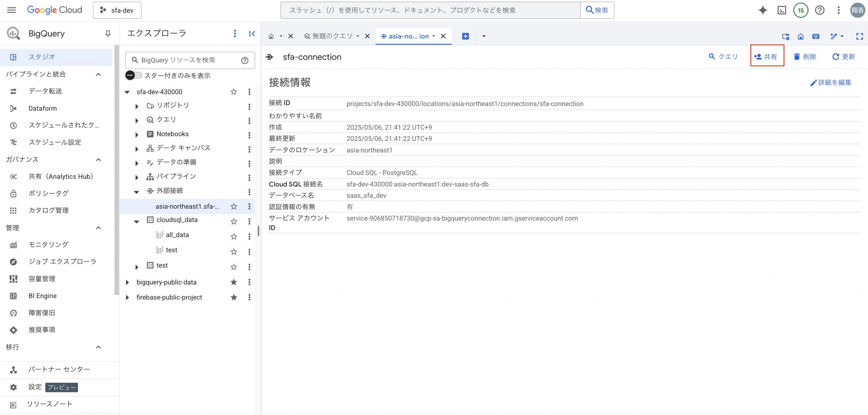The width and height of the screenshot is (868, 415).
Task: Pin the BigQuery product in navigation
Action: click(x=108, y=34)
